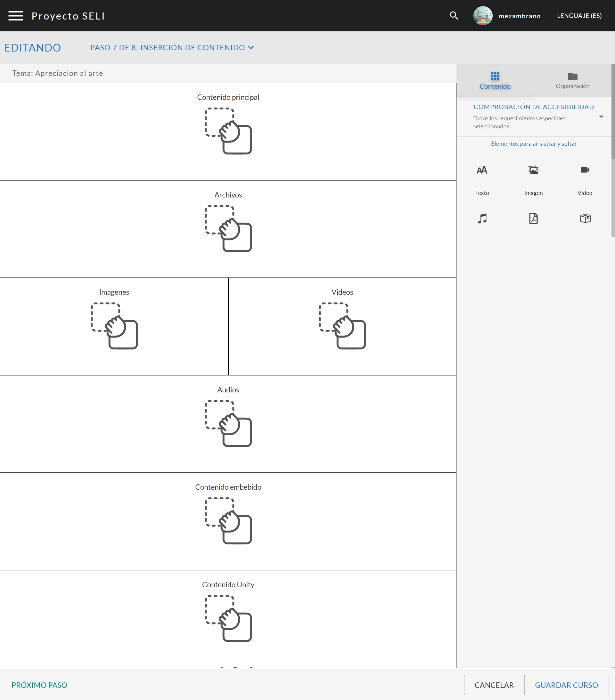Click the Cancelar button
615x700 pixels.
pos(494,685)
